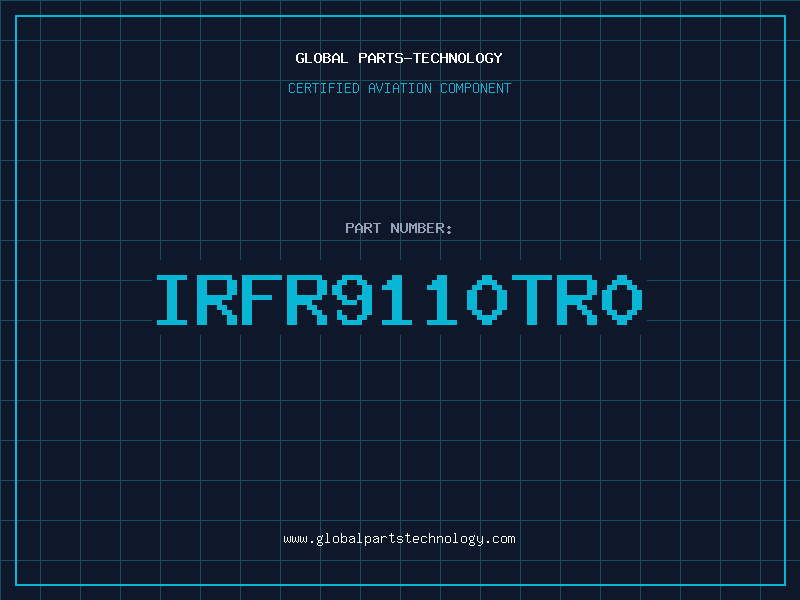Open the www.globalpartstechnology.com link
Viewport: 800px width, 600px height.
(x=399, y=539)
